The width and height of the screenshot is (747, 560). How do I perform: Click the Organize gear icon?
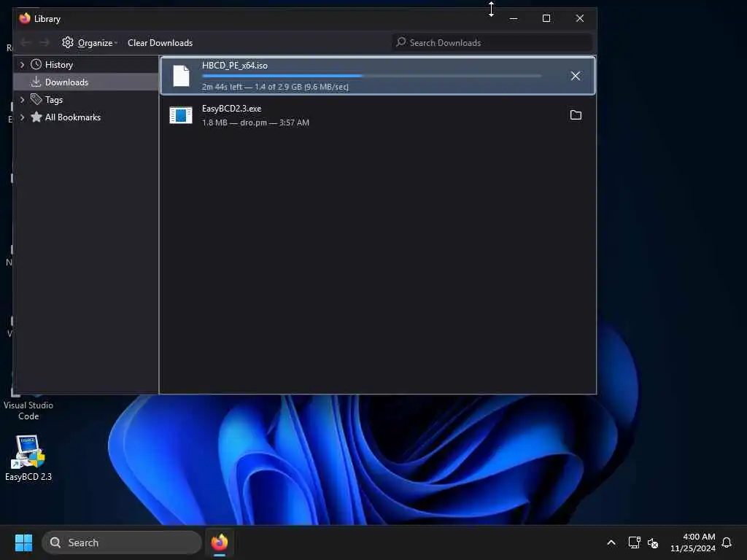[x=68, y=42]
